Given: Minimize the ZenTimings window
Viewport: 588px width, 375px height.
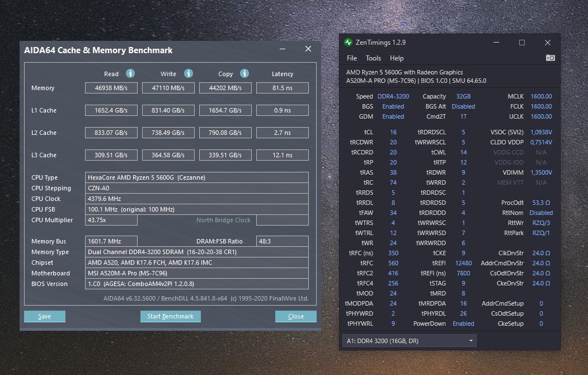Looking at the screenshot, I should pyautogui.click(x=496, y=43).
